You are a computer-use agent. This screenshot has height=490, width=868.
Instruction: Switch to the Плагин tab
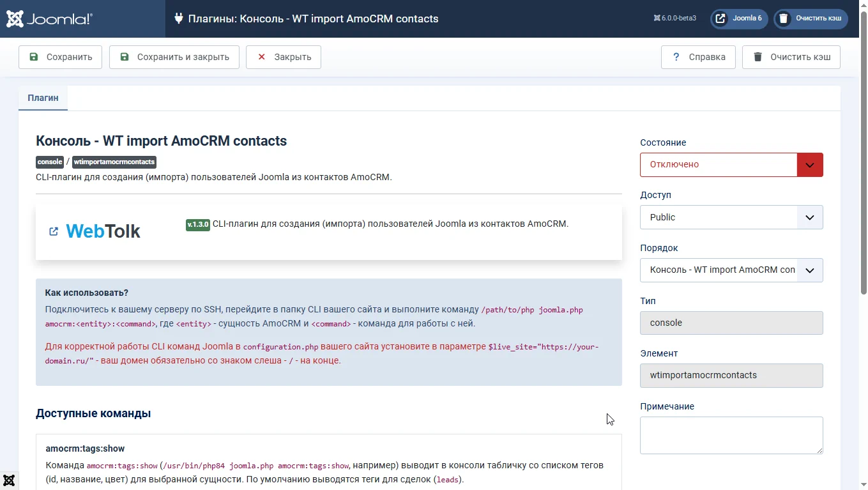click(x=43, y=98)
